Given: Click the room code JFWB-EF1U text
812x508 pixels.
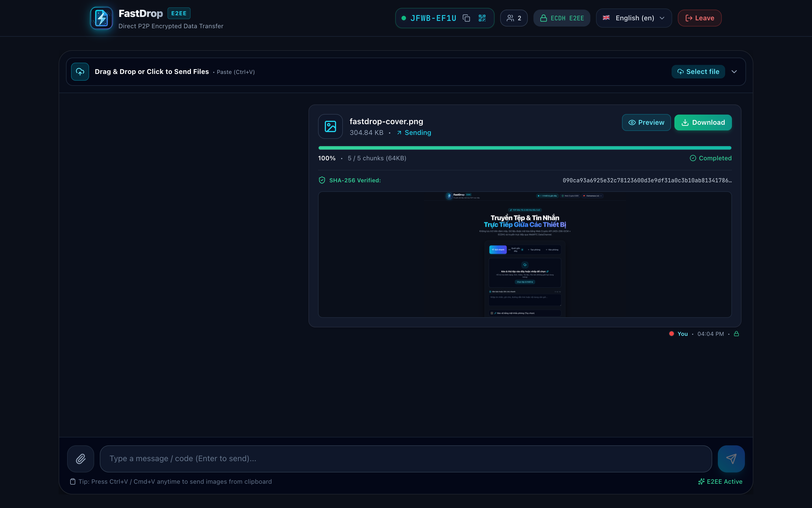Looking at the screenshot, I should click(433, 18).
